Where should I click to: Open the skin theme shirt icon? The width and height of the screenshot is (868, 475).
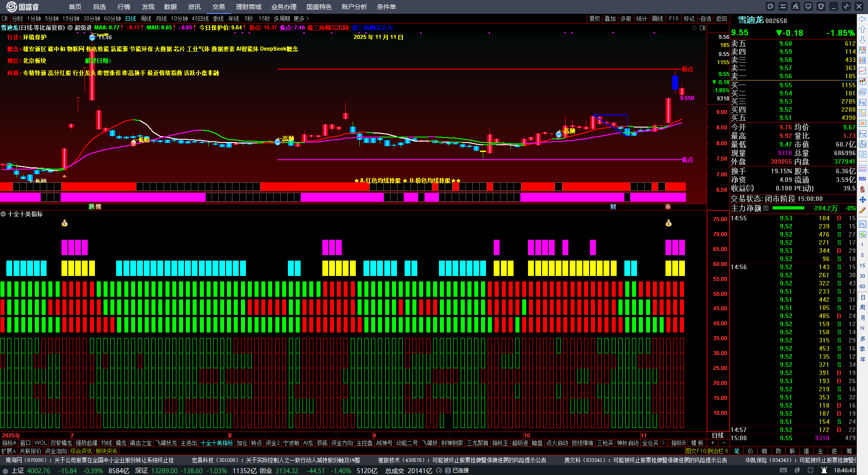tap(821, 6)
